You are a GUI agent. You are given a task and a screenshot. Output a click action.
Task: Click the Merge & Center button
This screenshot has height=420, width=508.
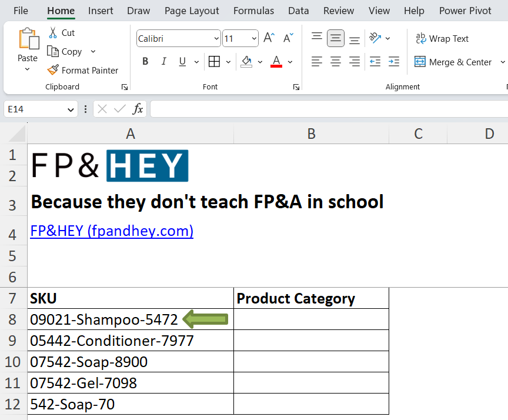tap(453, 62)
